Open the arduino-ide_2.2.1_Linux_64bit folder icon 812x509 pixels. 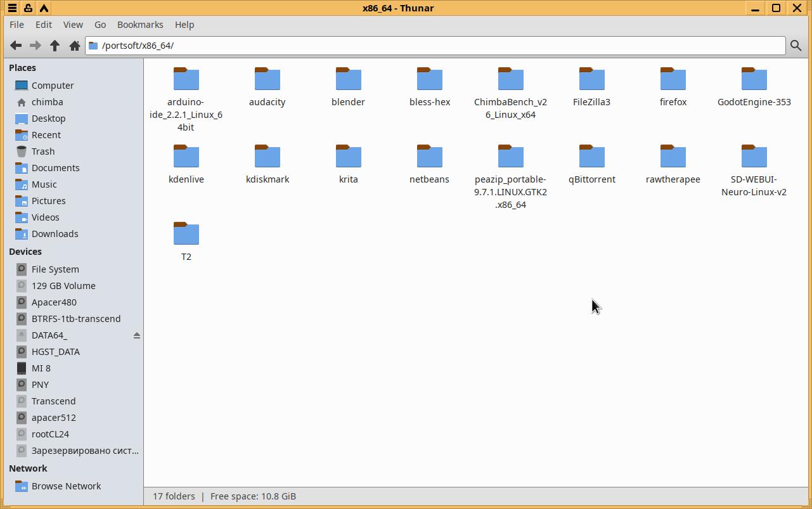(186, 79)
